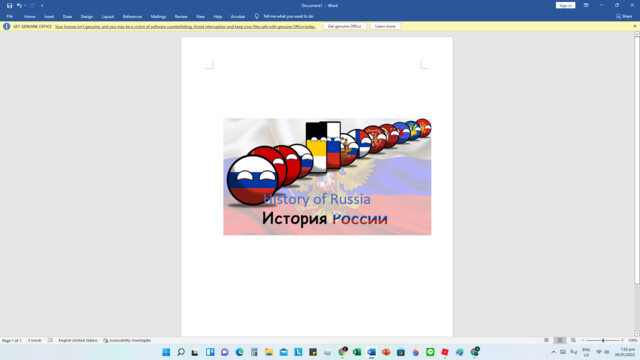Open Microsoft Store from taskbar

click(401, 352)
